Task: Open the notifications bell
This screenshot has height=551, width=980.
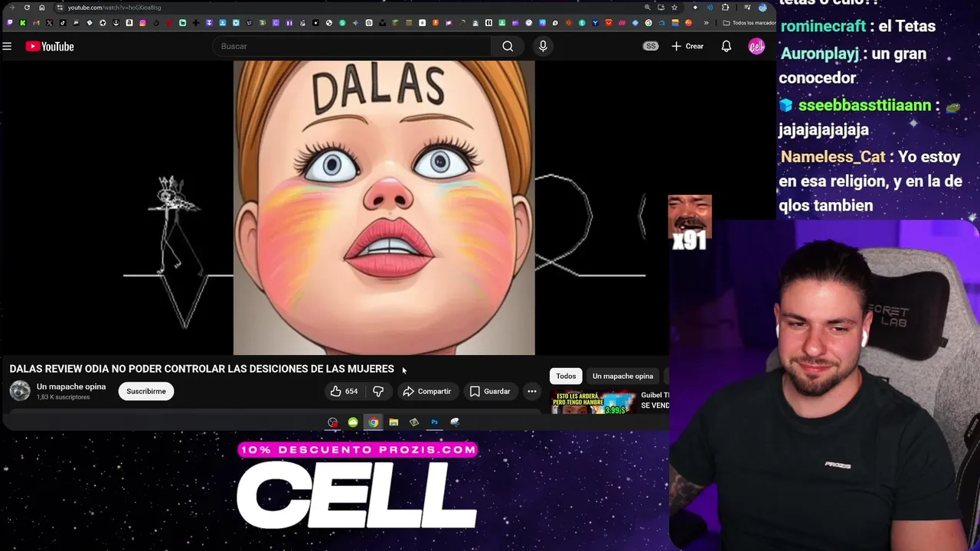Action: 726,47
